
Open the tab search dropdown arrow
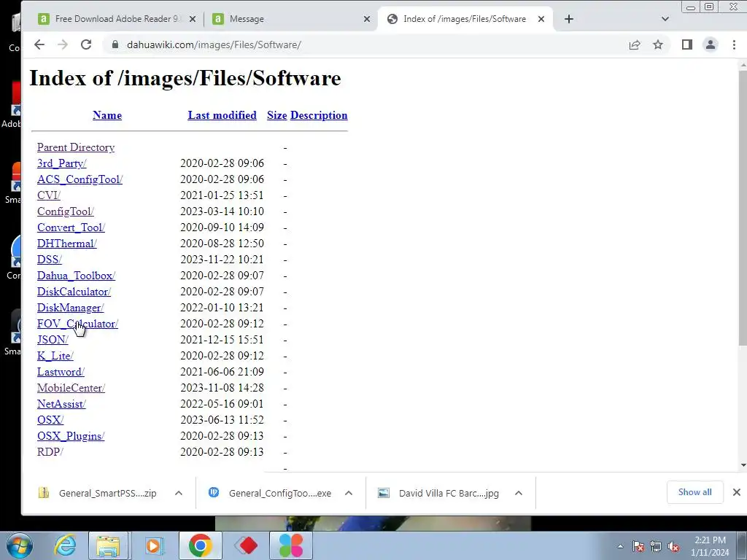(665, 19)
